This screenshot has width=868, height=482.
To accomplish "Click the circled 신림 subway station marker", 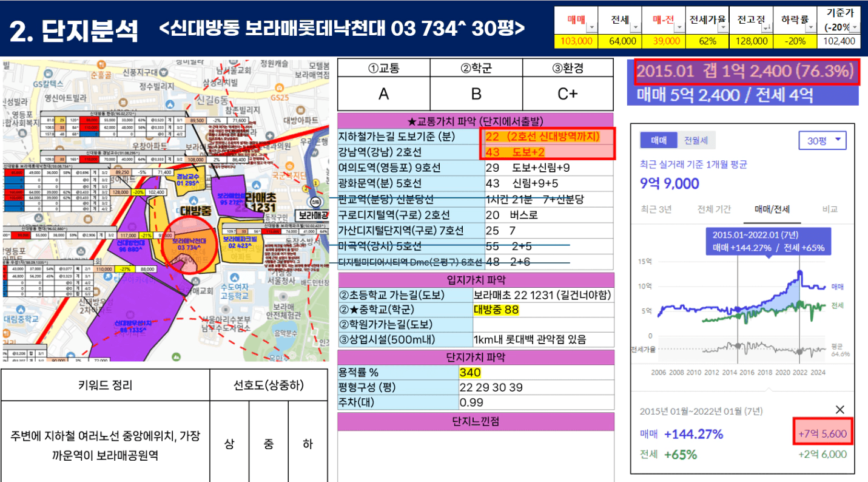I will pyautogui.click(x=315, y=203).
